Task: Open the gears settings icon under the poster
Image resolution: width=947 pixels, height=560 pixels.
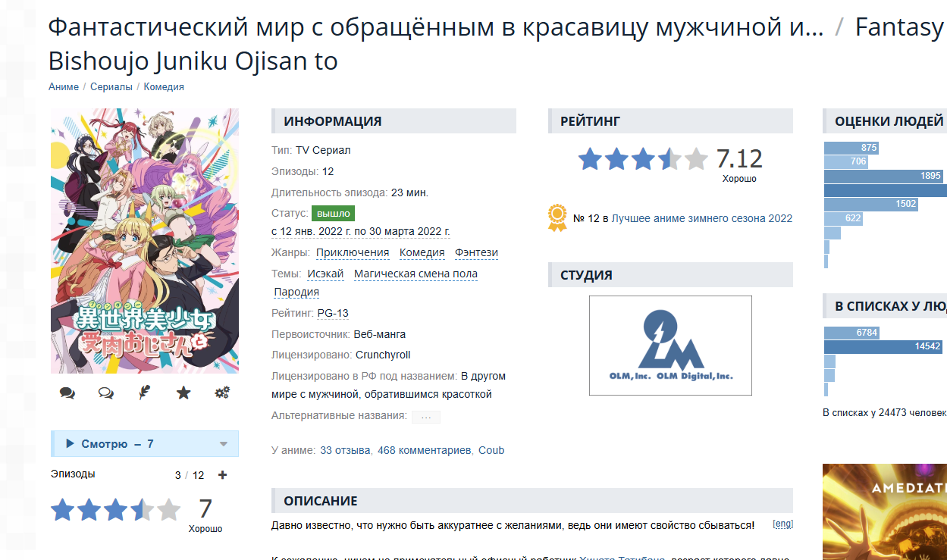Action: (222, 393)
